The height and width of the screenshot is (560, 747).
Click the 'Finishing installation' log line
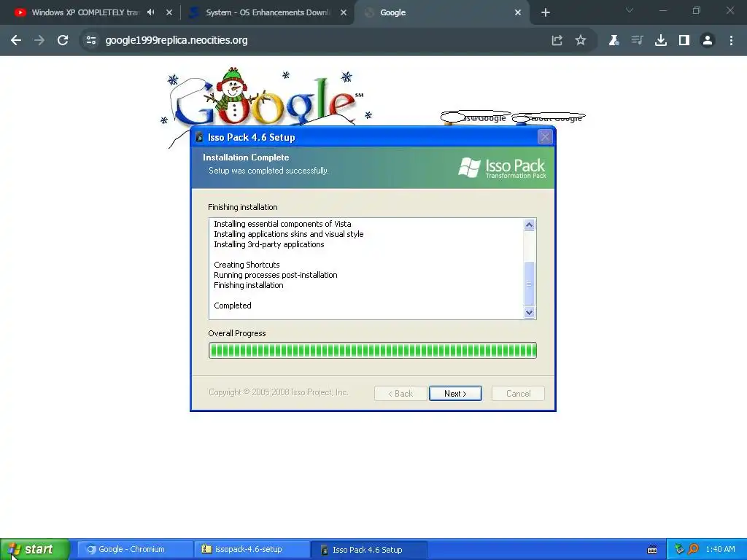tap(248, 285)
